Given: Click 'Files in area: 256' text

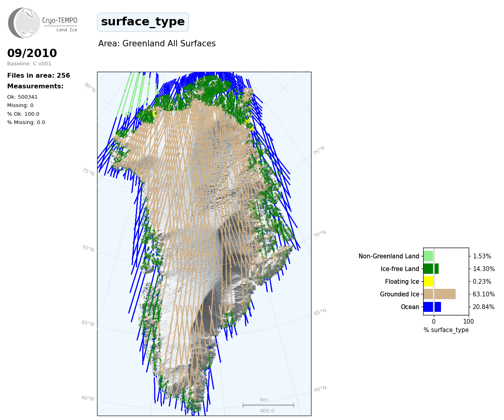Looking at the screenshot, I should [x=38, y=75].
